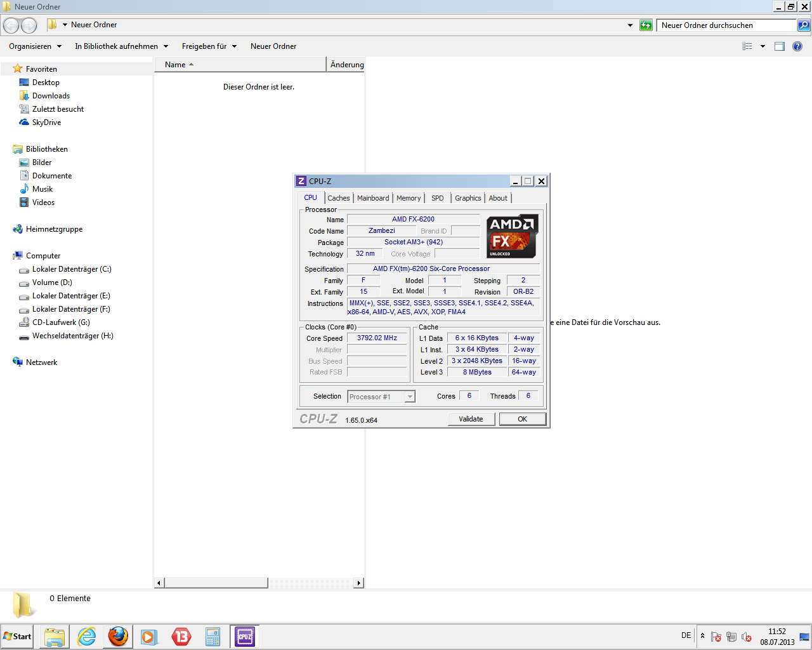The height and width of the screenshot is (650, 812).
Task: Open SkyDrive in the sidebar
Action: pos(46,123)
